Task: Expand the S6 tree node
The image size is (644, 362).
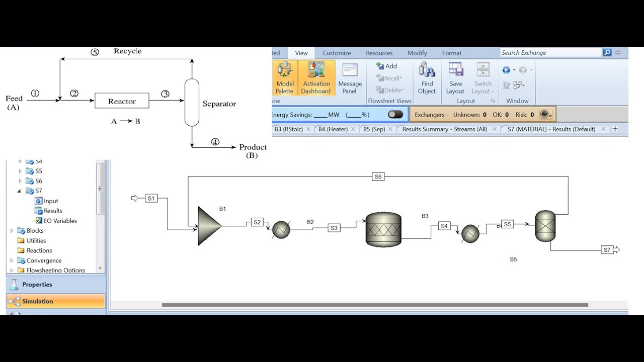Action: point(20,181)
